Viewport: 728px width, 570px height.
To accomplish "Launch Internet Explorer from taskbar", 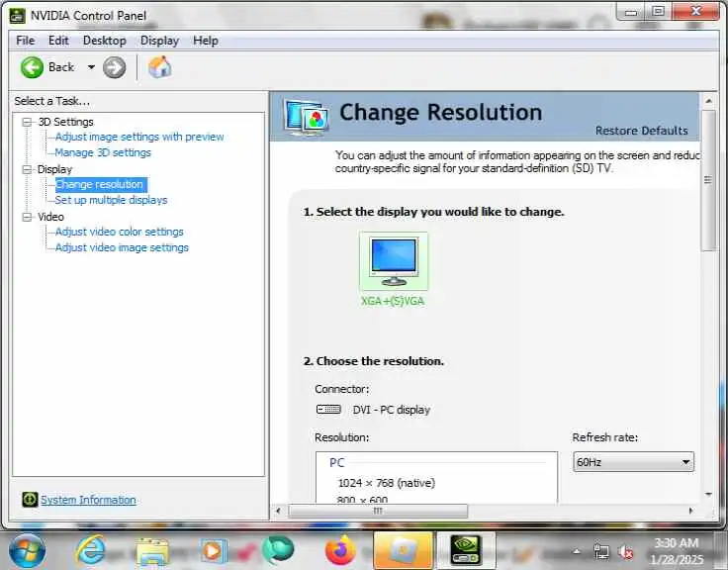I will point(91,550).
